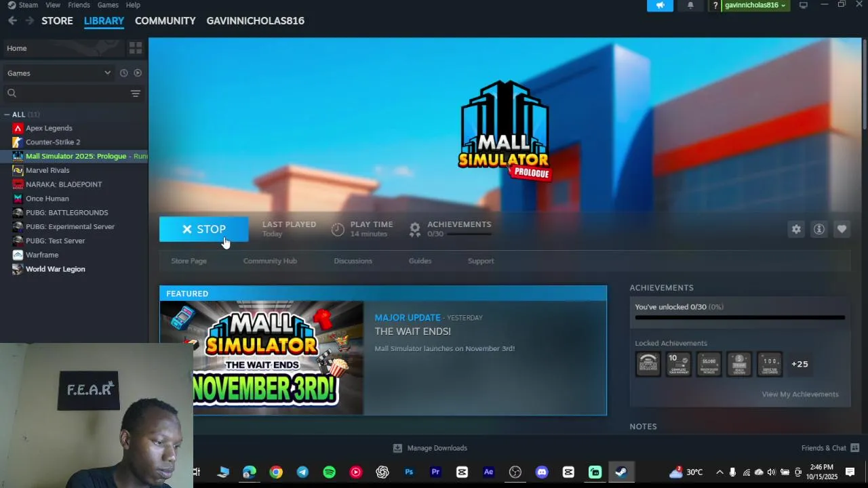Screen dimensions: 868x488
Task: Collapse the ALL games category
Action: pos(7,115)
